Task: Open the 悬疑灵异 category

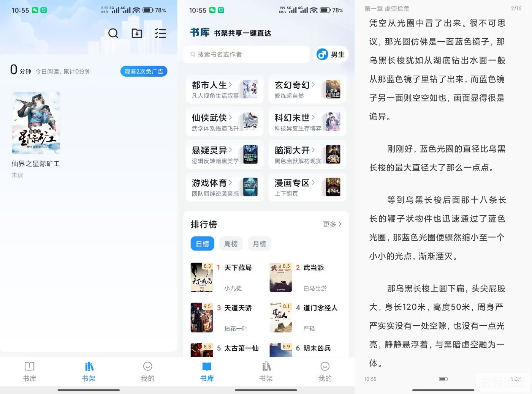Action: coord(225,154)
